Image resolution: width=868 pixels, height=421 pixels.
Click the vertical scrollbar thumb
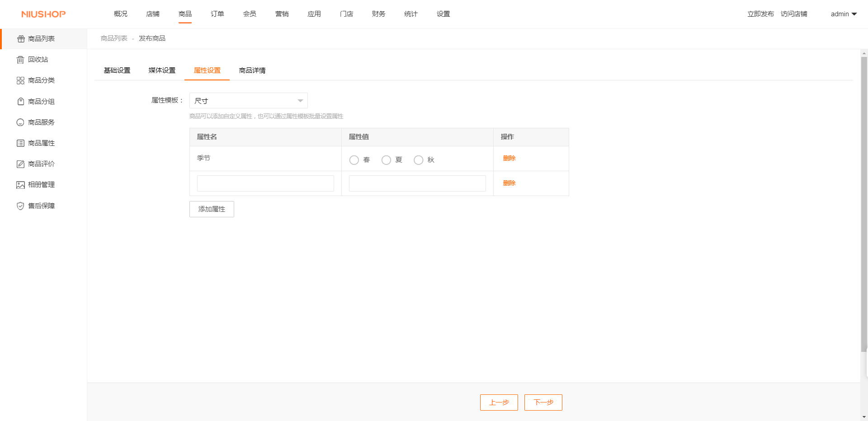click(x=864, y=204)
